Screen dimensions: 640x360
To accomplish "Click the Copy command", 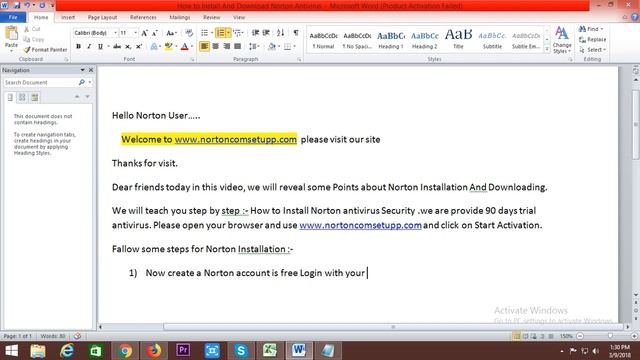I will click(34, 39).
